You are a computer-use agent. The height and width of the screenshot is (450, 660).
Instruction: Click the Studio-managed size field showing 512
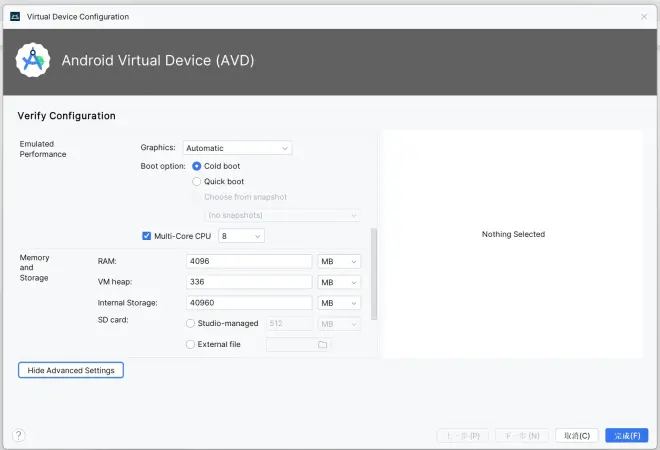290,323
